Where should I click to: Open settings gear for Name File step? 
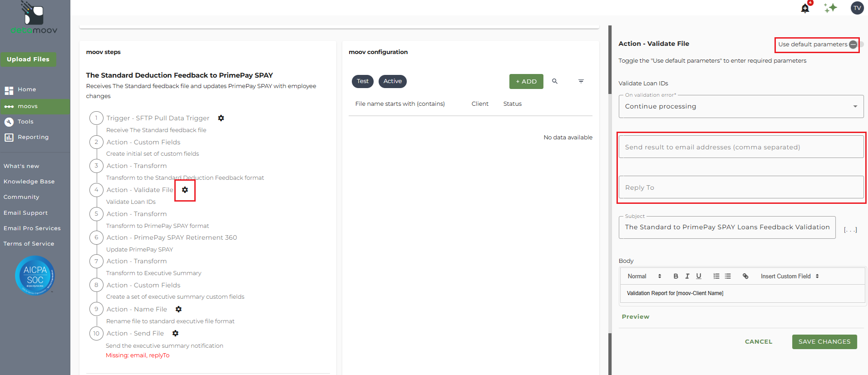178,309
